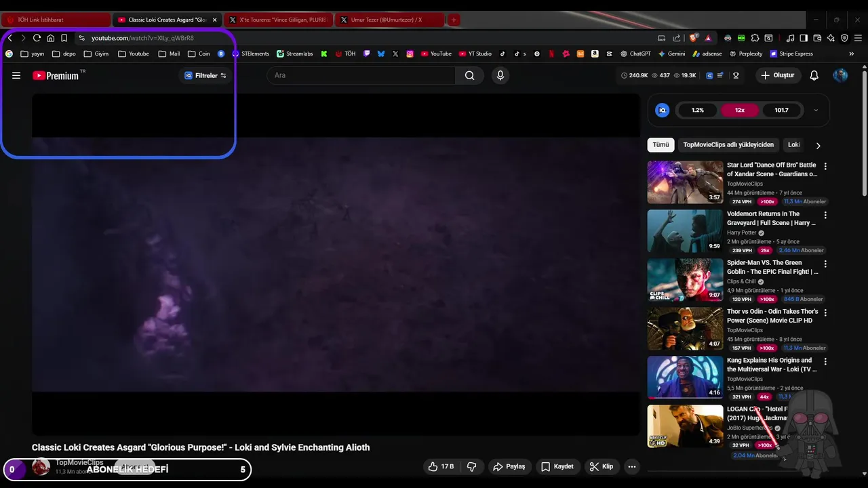Open the YT Studio bookmark
Image resolution: width=868 pixels, height=488 pixels.
pyautogui.click(x=475, y=54)
